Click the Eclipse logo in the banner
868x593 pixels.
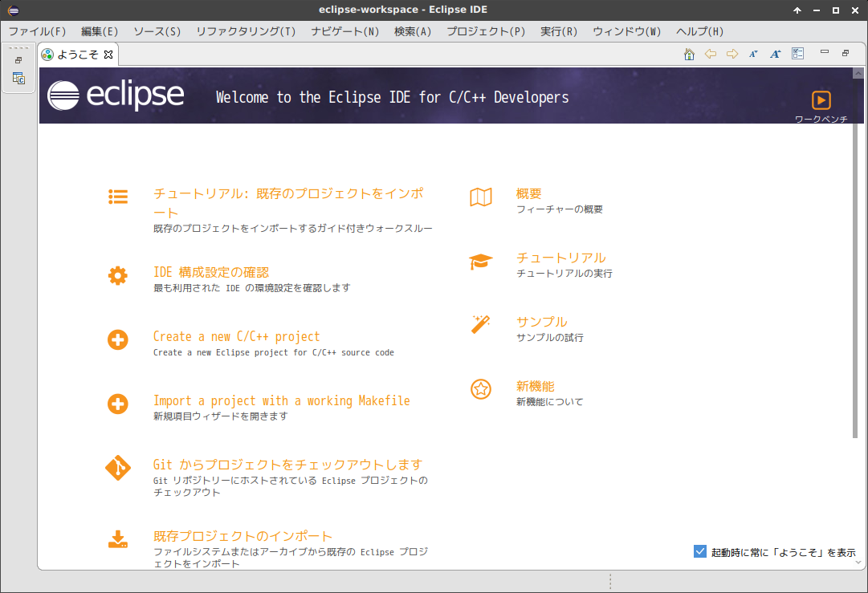[116, 95]
